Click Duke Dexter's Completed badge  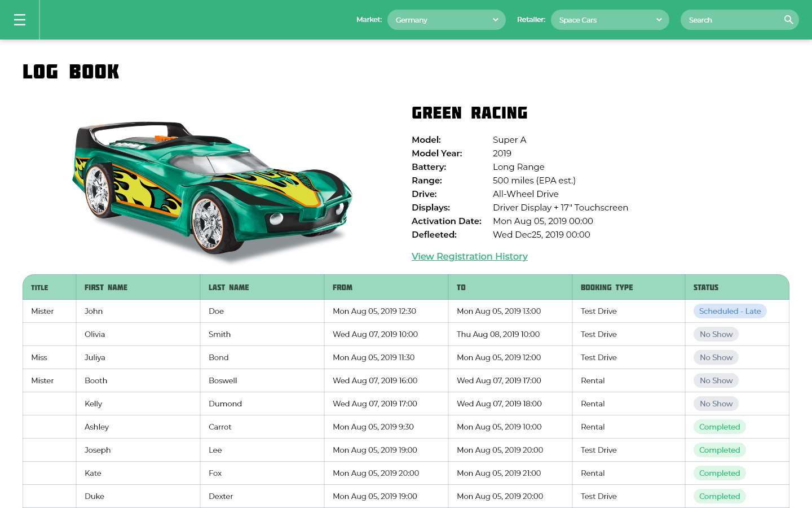pyautogui.click(x=720, y=496)
